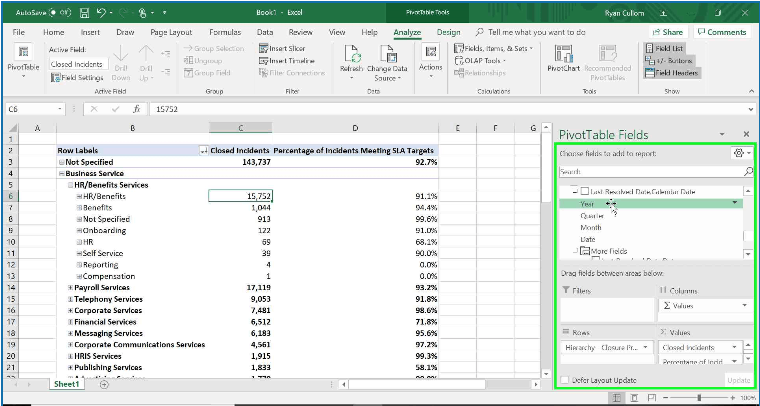Open the Hierarchy row field dropdown
Image resolution: width=760 pixels, height=406 pixels.
pos(646,347)
